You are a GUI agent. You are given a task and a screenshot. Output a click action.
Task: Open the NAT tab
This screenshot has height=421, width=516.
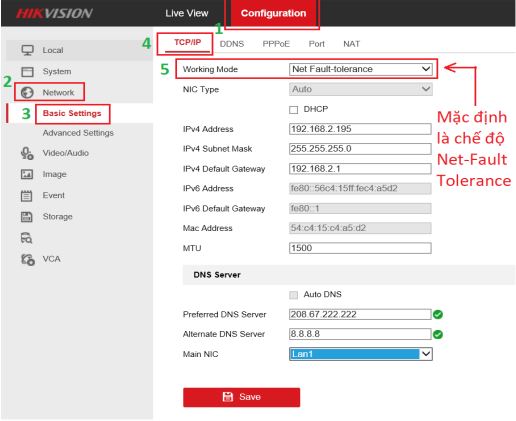(351, 44)
